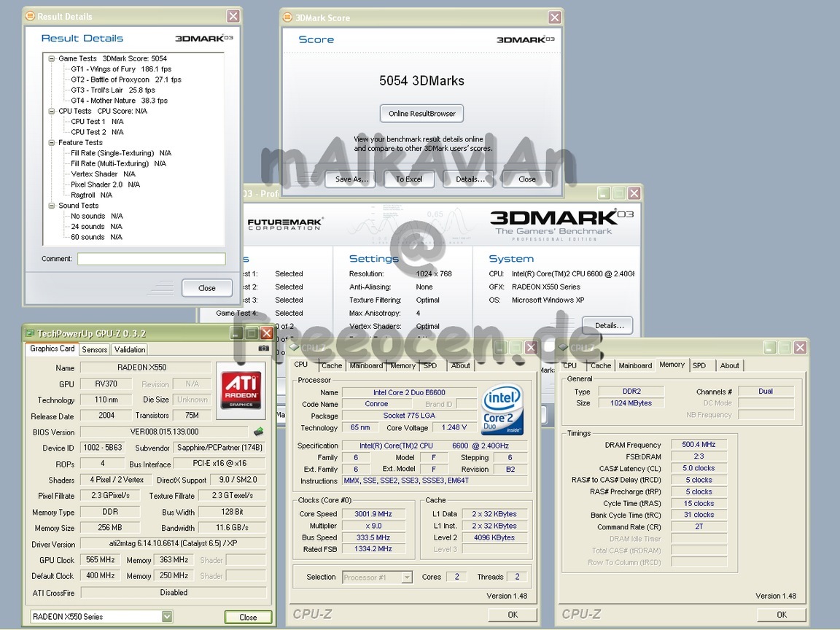Select 60 sounds result row
840x630 pixels.
click(96, 237)
